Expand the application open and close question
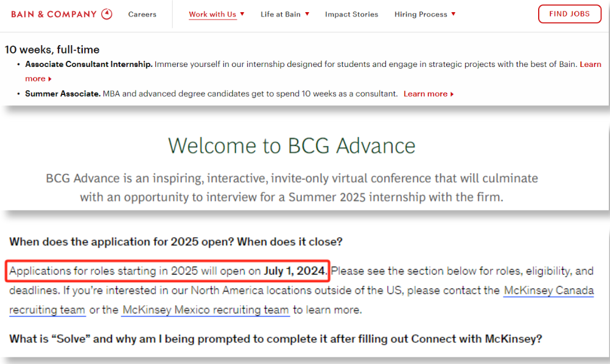The width and height of the screenshot is (610, 364). coord(176,242)
